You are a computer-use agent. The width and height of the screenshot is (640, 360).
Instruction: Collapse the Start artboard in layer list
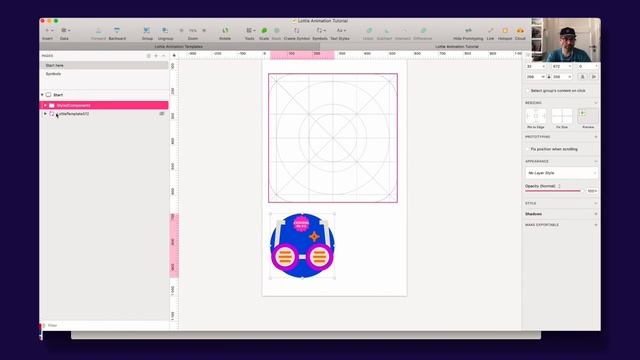pos(42,95)
